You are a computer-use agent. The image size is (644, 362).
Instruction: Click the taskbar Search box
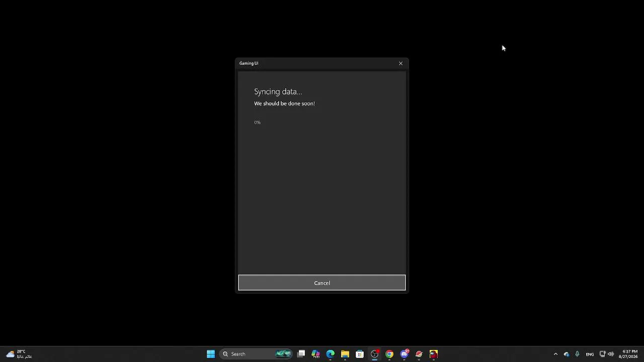click(x=257, y=354)
